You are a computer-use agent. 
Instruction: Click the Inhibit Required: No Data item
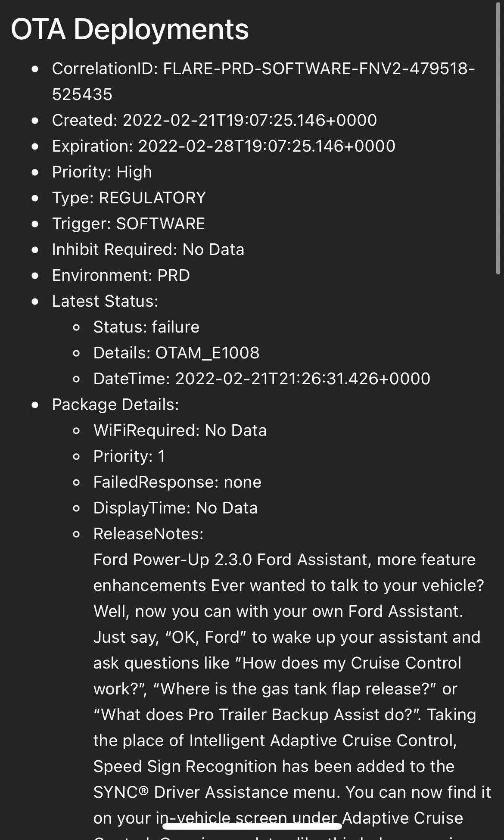point(148,250)
